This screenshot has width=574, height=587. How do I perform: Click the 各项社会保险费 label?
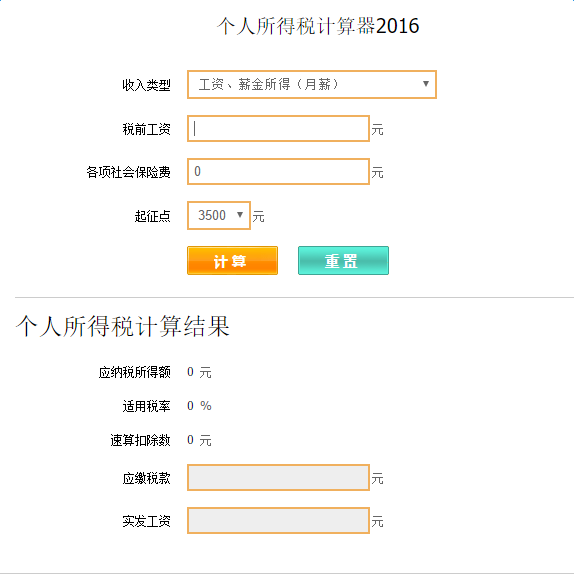coord(128,172)
